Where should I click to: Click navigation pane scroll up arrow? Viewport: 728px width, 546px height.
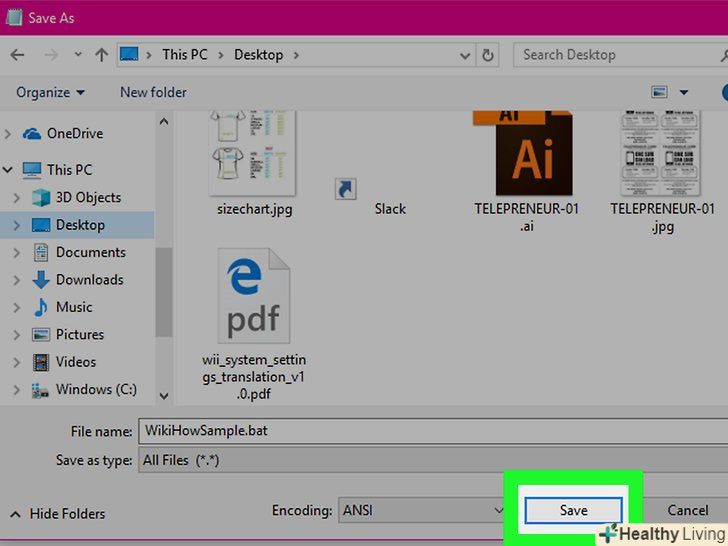coord(163,122)
